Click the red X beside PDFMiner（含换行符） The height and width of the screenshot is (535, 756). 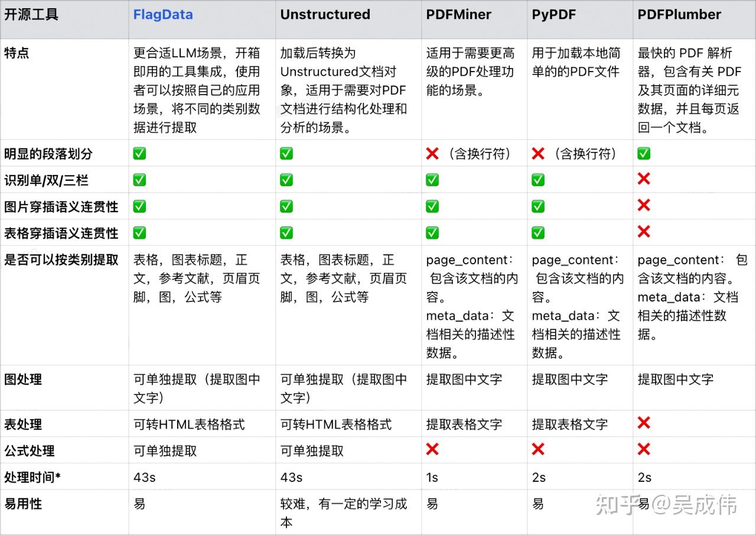(x=432, y=153)
